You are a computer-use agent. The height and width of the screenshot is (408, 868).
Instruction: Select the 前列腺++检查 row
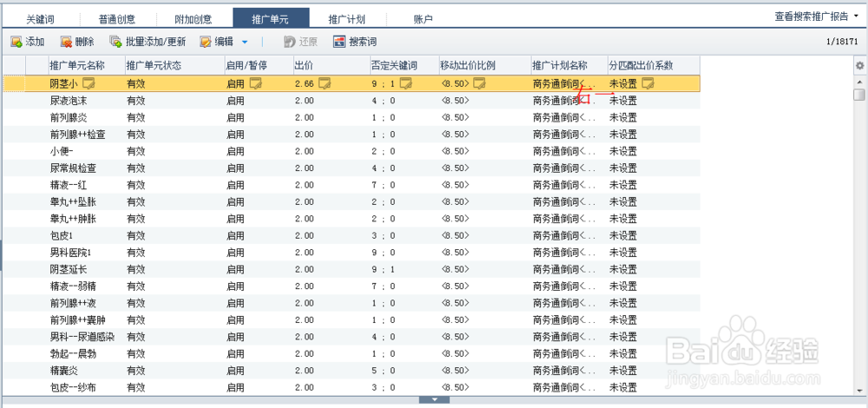352,135
